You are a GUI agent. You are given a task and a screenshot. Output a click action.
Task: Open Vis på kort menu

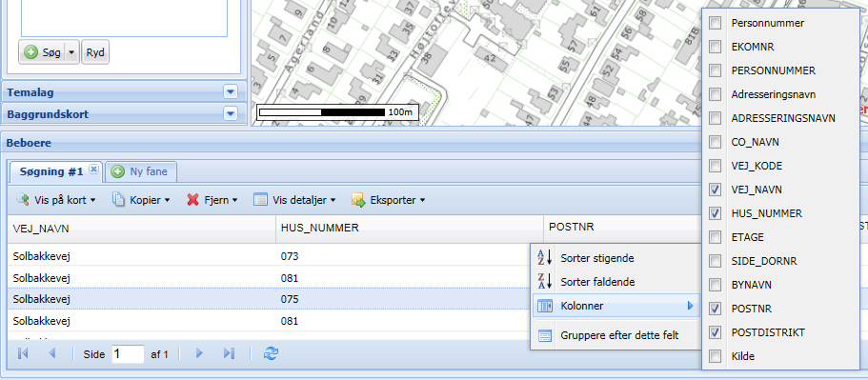pos(56,200)
